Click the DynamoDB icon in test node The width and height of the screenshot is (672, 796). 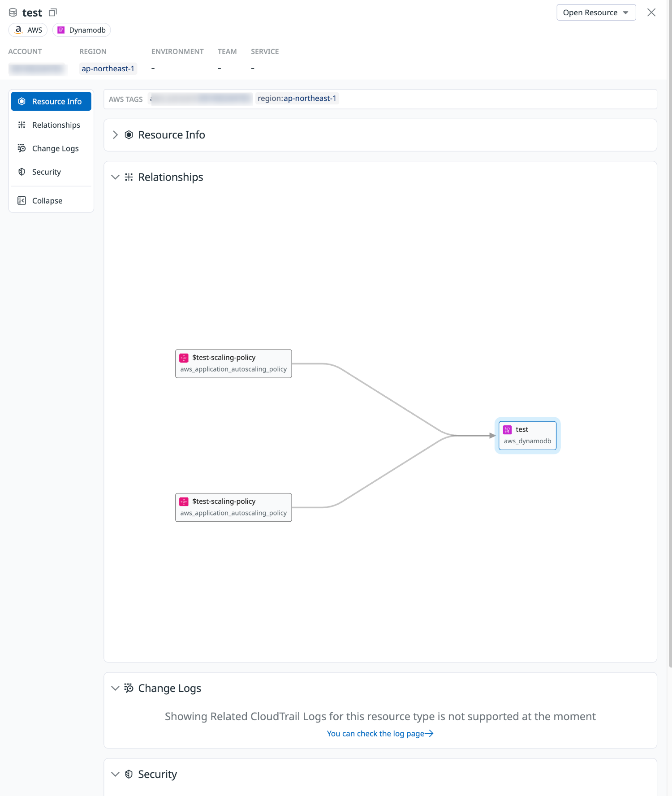coord(507,430)
